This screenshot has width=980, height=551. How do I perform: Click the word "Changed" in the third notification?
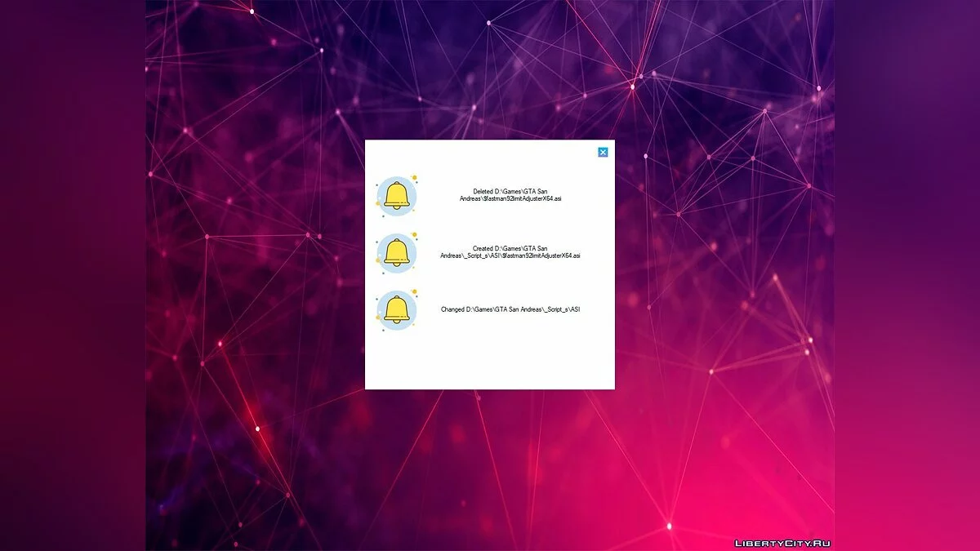(x=452, y=309)
